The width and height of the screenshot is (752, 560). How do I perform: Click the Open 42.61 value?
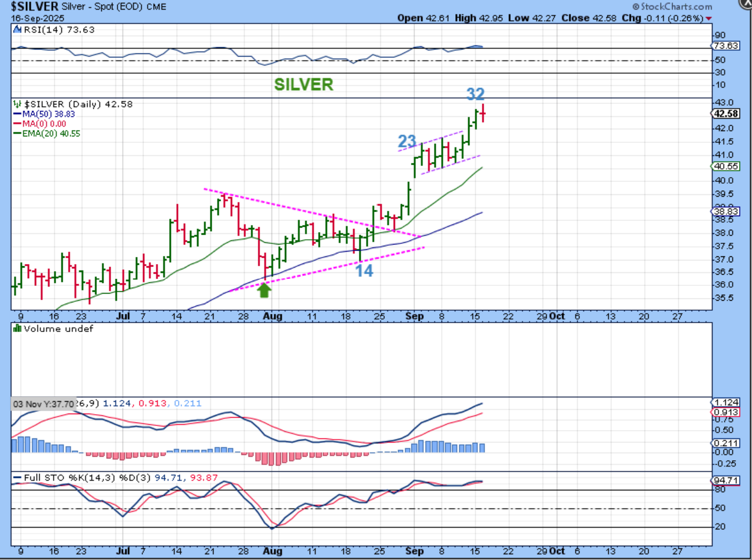423,18
